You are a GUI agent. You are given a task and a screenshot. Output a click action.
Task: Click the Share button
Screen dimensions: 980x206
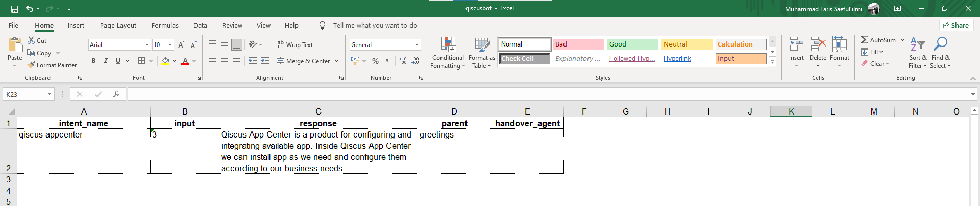point(956,26)
